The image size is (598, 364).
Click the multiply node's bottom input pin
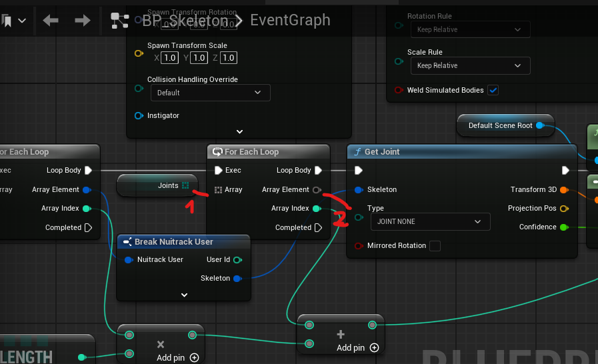click(x=130, y=354)
